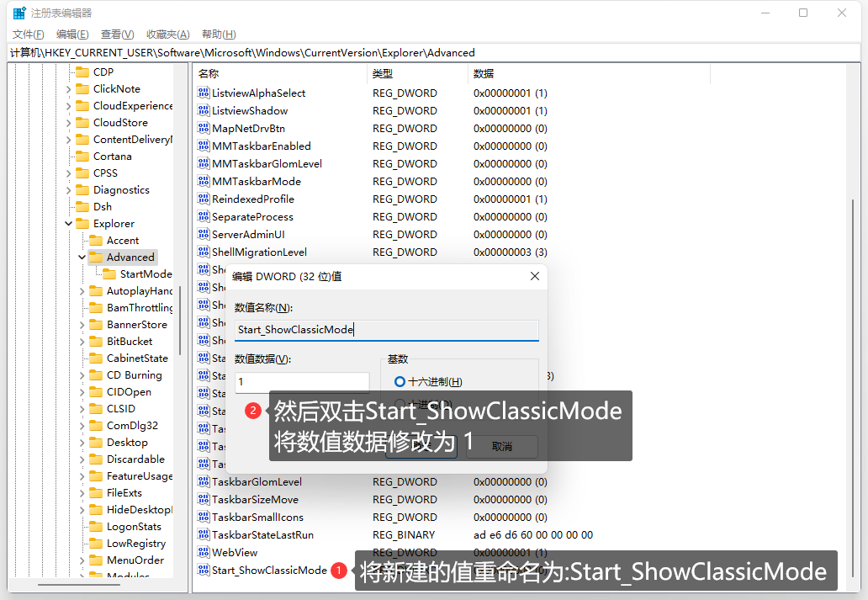Click the ListviewAlphaSelect value icon
The width and height of the screenshot is (868, 600).
coord(204,93)
